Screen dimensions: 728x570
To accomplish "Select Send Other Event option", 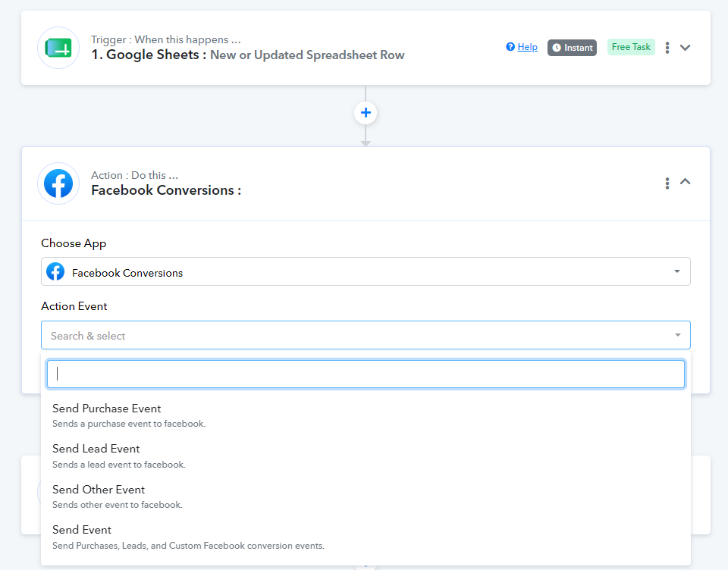I will pyautogui.click(x=366, y=496).
